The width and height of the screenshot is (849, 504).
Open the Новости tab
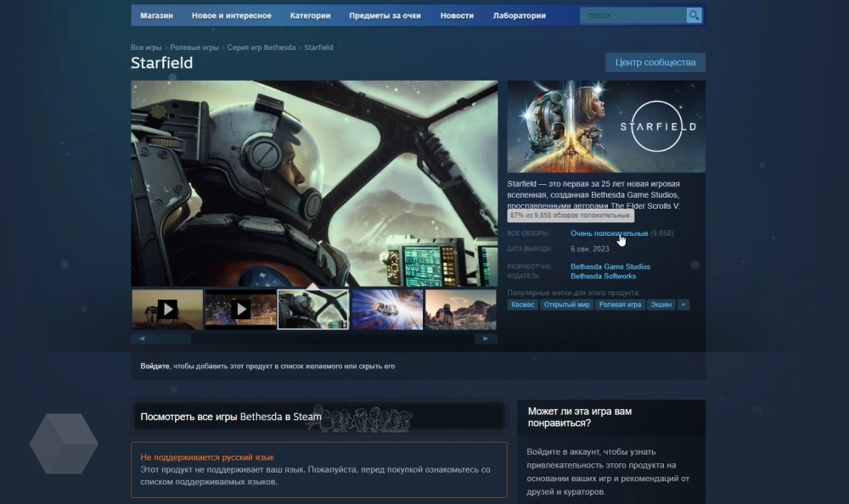coord(458,15)
